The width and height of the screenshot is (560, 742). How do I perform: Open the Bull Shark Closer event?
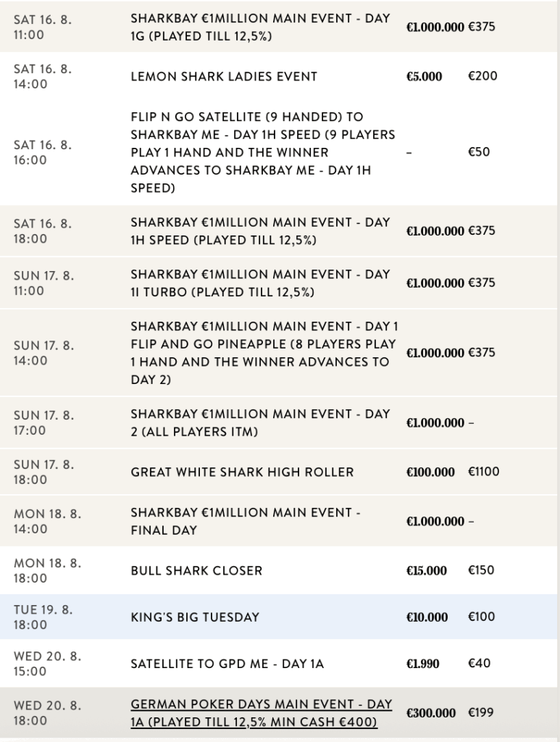coord(196,570)
